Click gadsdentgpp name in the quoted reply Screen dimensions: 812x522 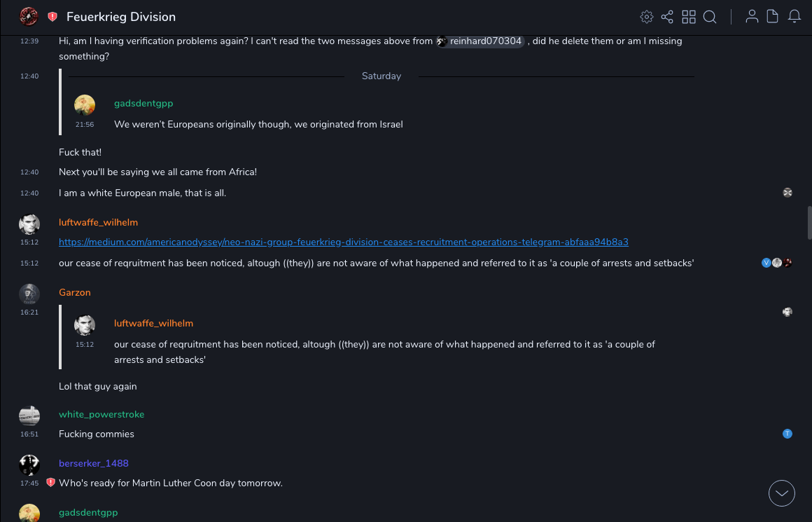(x=143, y=104)
